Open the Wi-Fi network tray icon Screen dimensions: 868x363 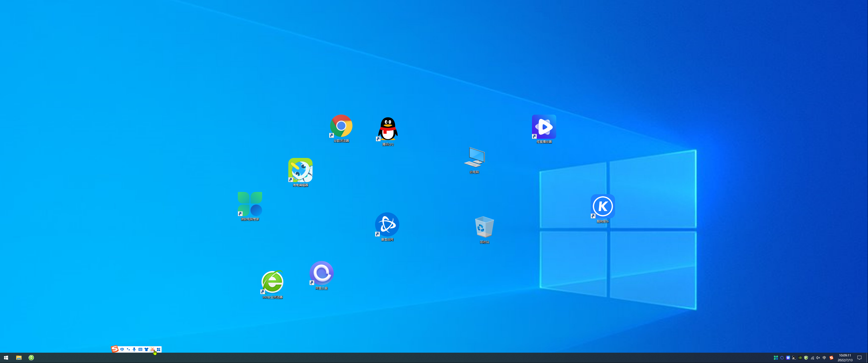[x=813, y=358]
